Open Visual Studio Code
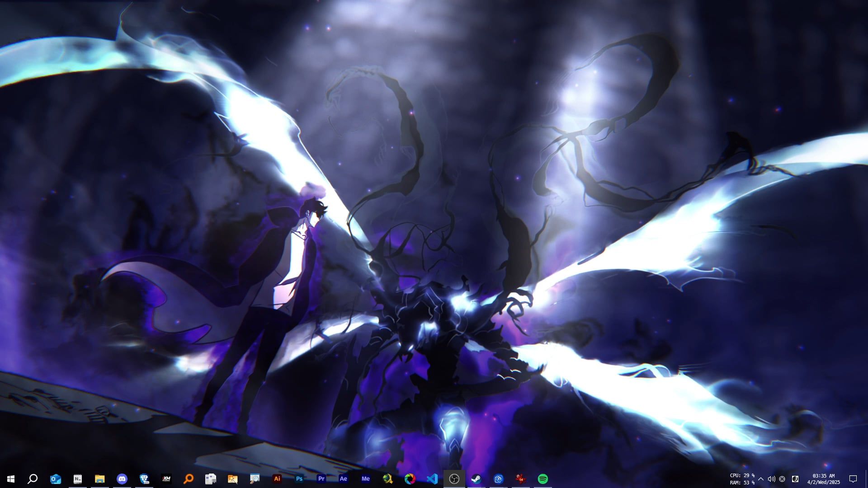The height and width of the screenshot is (488, 868). point(432,479)
